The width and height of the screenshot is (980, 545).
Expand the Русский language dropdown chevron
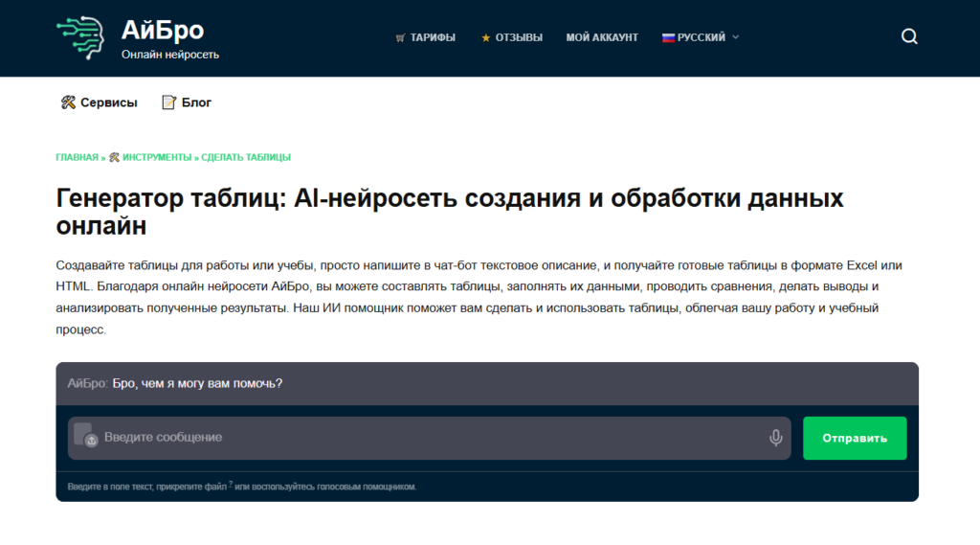[736, 37]
